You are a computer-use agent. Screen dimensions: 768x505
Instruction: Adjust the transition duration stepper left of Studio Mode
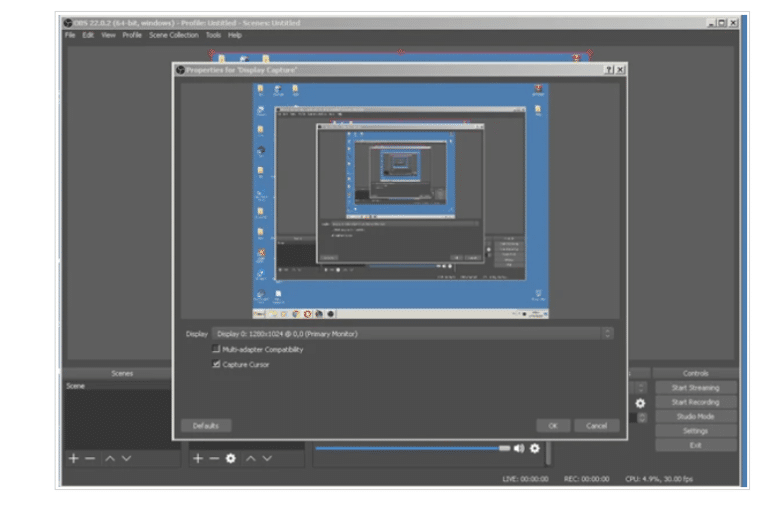pos(642,417)
